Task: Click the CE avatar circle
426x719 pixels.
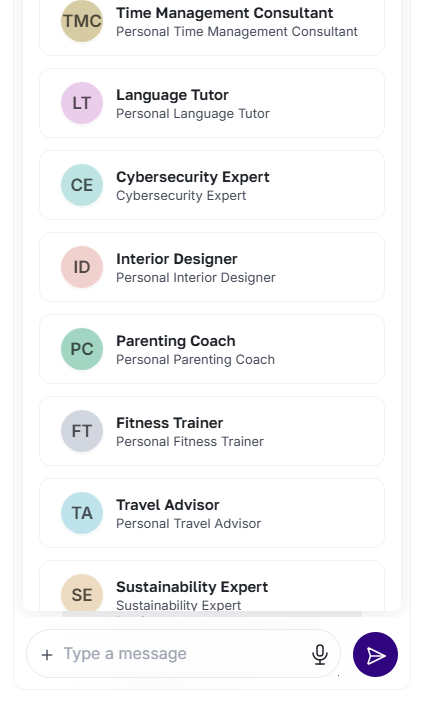Action: click(x=82, y=185)
